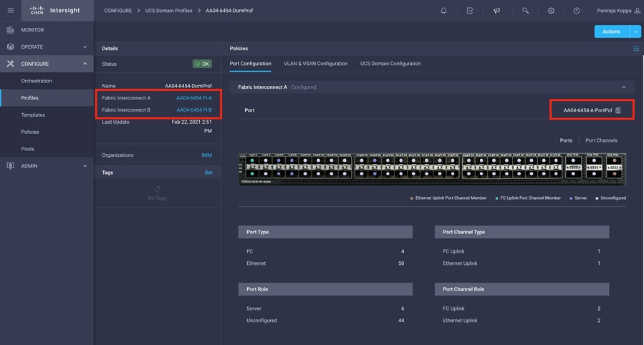Click the No Tags tag icon

[157, 189]
